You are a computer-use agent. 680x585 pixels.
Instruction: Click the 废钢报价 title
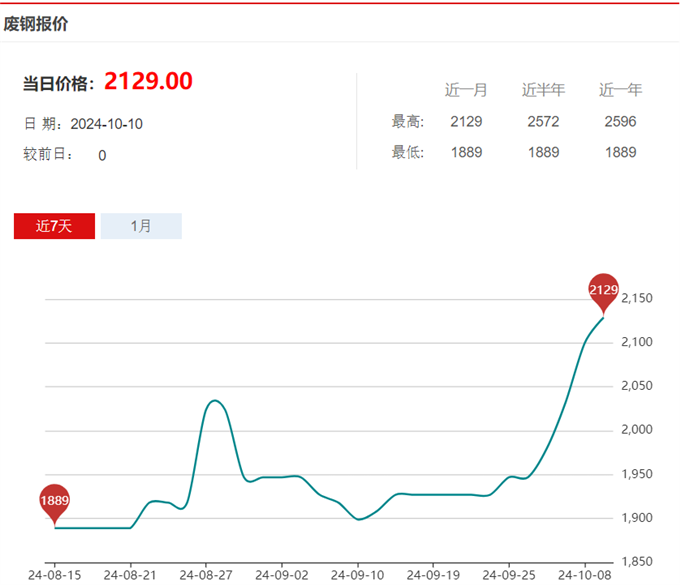(36, 23)
